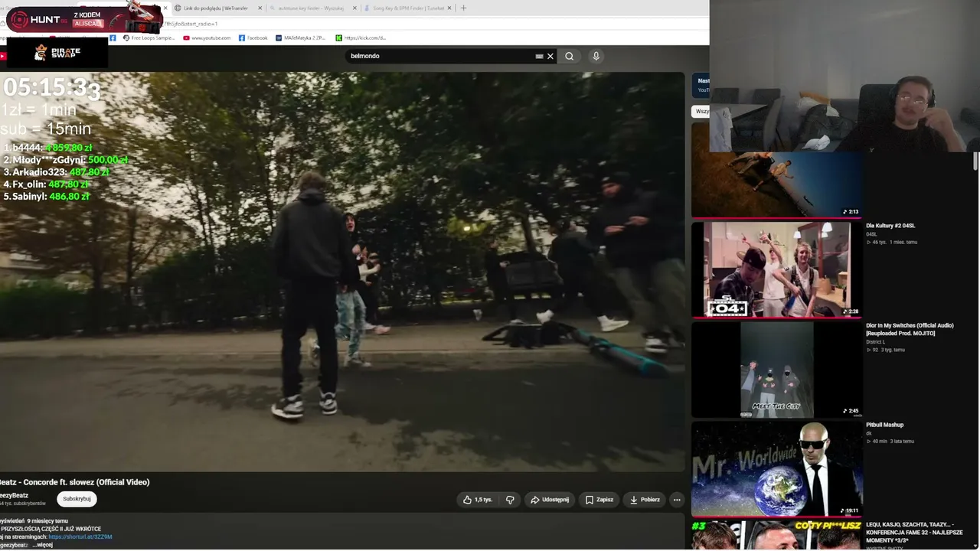Click the Hunt "Z KODEM ALISCAL" banner
This screenshot has width=980, height=551.
click(84, 18)
